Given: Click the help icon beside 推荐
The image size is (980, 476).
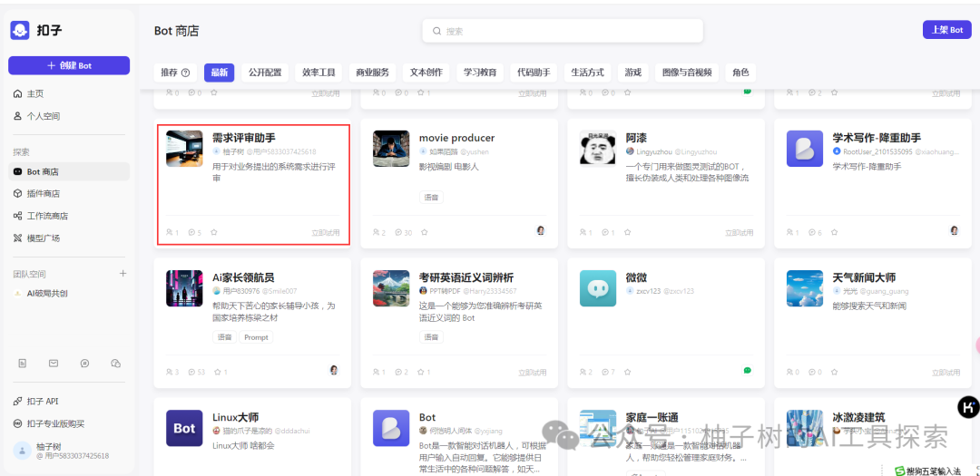Looking at the screenshot, I should (186, 73).
